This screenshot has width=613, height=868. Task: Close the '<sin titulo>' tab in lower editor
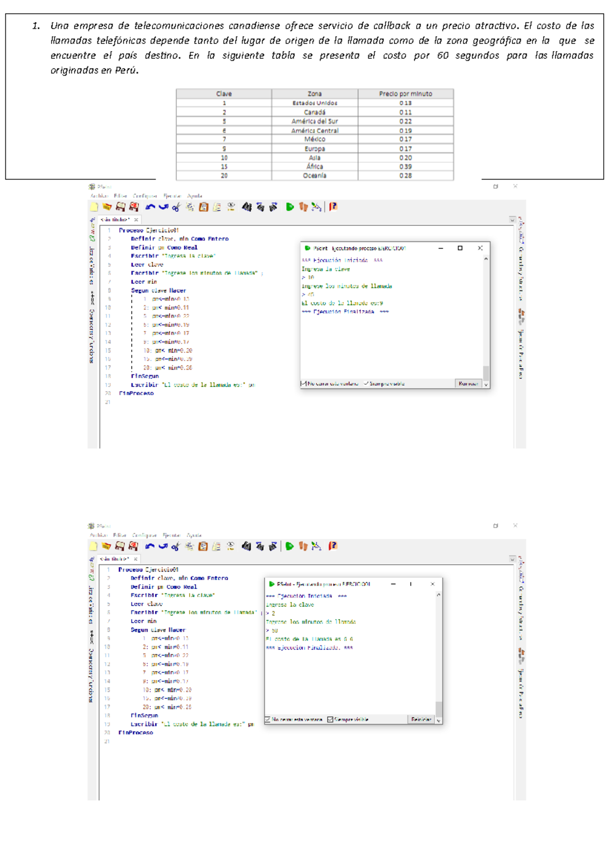tap(135, 559)
